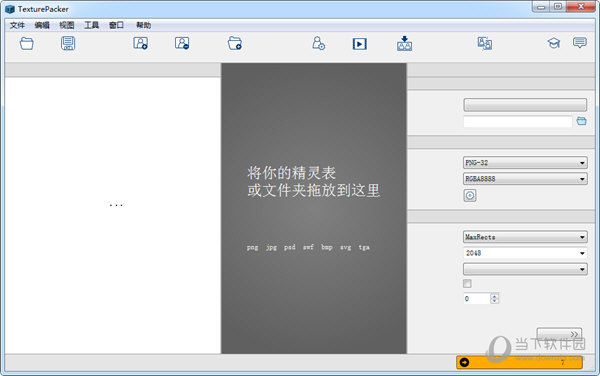600x376 pixels.
Task: Open the 文件 menu
Action: tap(17, 25)
